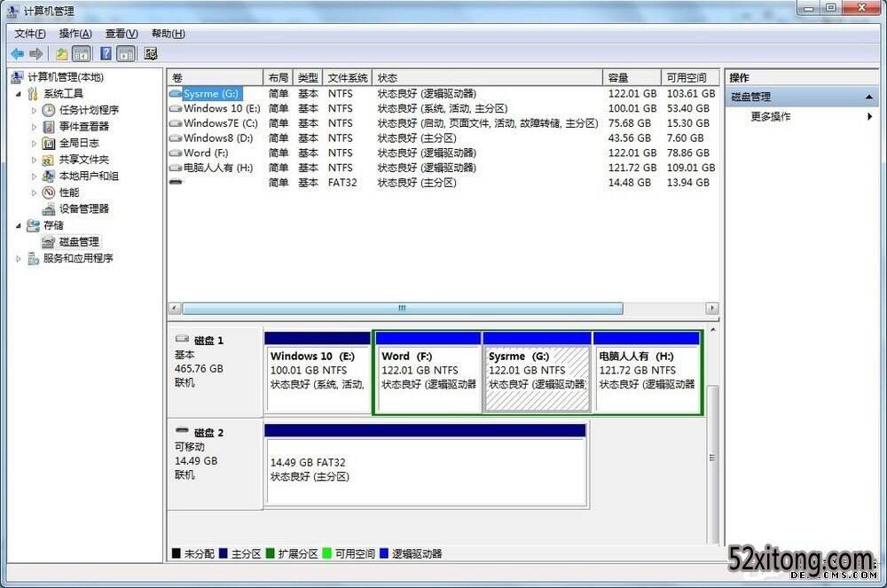Click the 事件查看器 icon
887x588 pixels.
[49, 126]
